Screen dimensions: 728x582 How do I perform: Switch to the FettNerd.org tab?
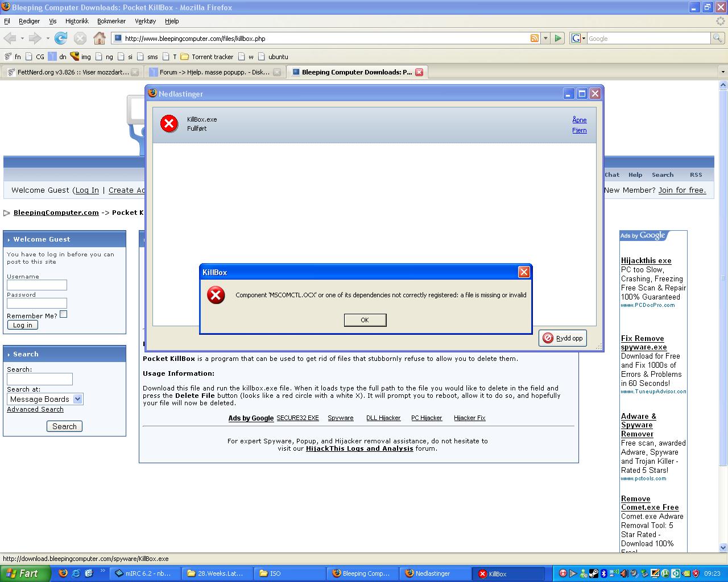72,72
